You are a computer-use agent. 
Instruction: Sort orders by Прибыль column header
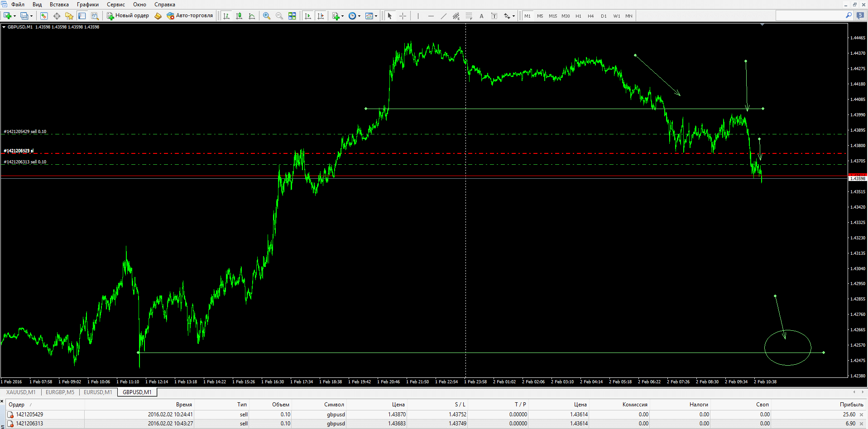click(x=851, y=405)
